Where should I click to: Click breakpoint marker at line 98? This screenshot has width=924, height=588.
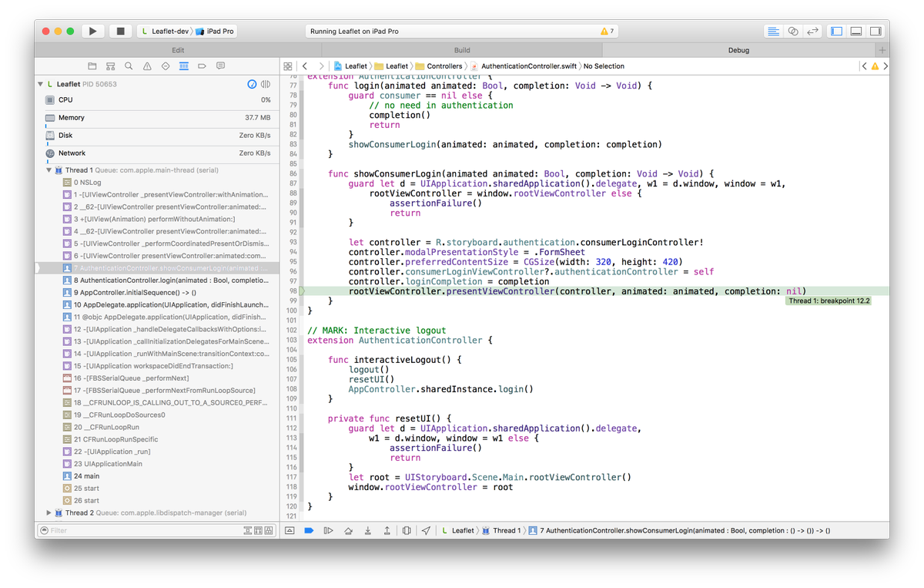(x=303, y=291)
